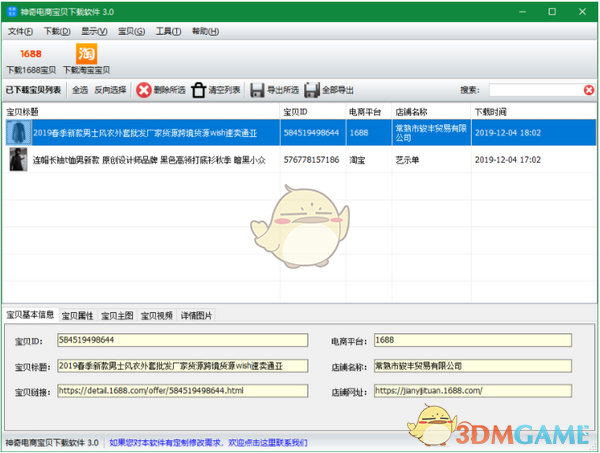This screenshot has height=453, width=600.
Task: Switch to the 宝贝属性 tab
Action: click(78, 315)
